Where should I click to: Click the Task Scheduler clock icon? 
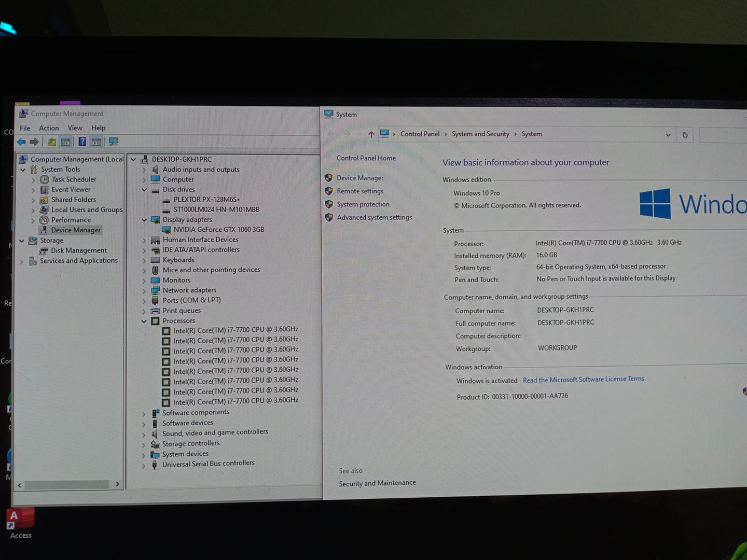[45, 179]
